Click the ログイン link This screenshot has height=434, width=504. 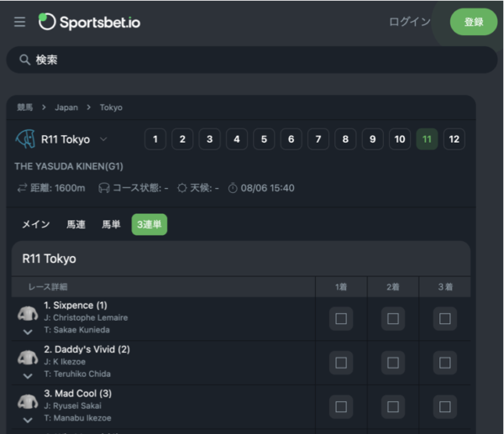(410, 22)
